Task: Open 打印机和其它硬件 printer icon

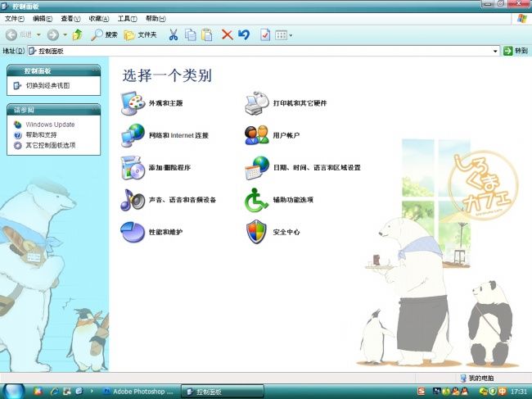Action: (257, 103)
